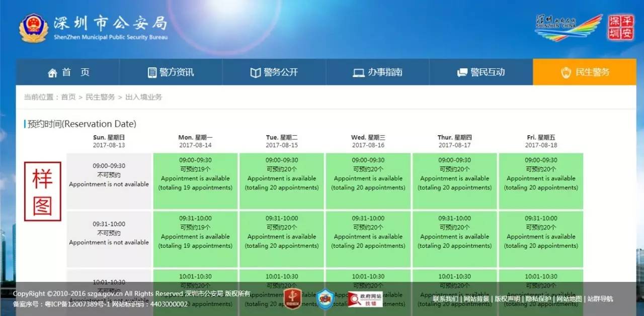
Task: Open the 办事指南 navigation tab
Action: coord(377,72)
